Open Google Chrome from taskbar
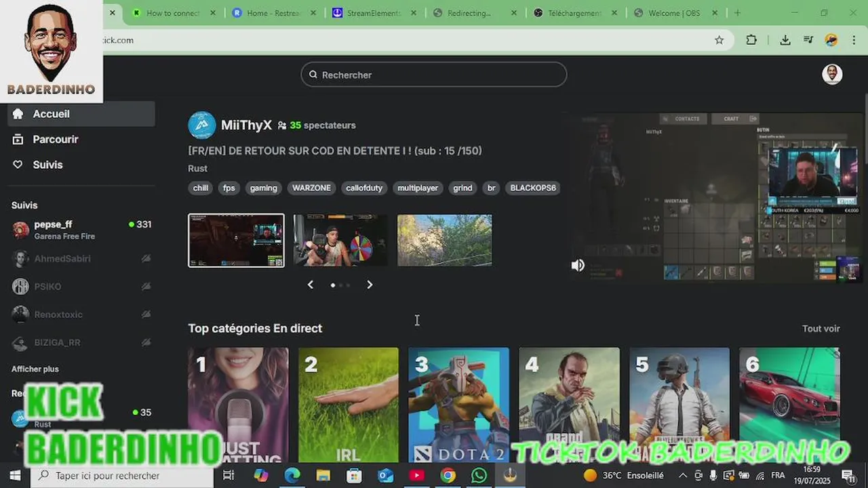This screenshot has width=868, height=488. point(448,476)
